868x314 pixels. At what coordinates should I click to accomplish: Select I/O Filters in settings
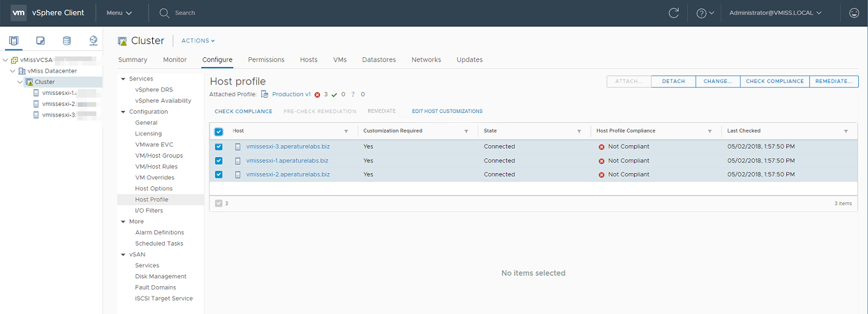click(149, 211)
